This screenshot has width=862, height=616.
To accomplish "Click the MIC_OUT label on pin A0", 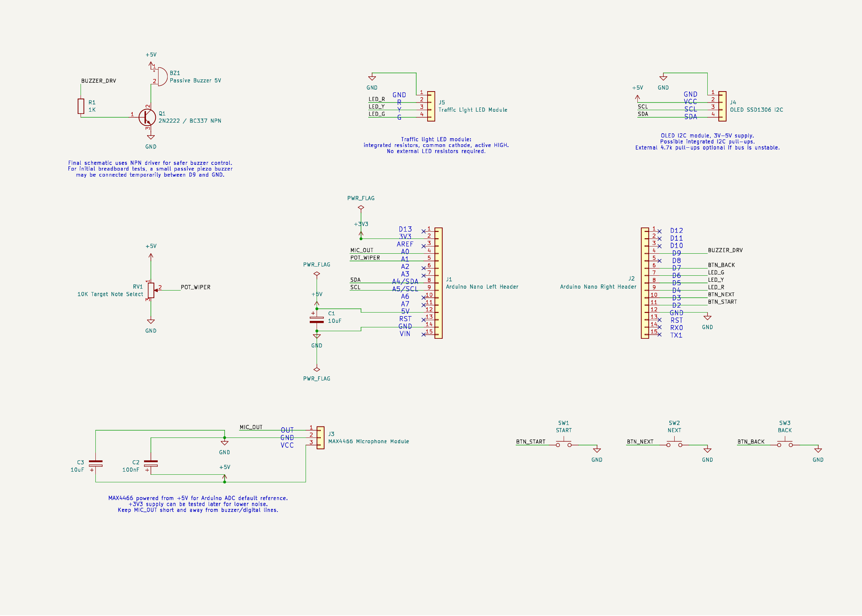I will point(362,250).
